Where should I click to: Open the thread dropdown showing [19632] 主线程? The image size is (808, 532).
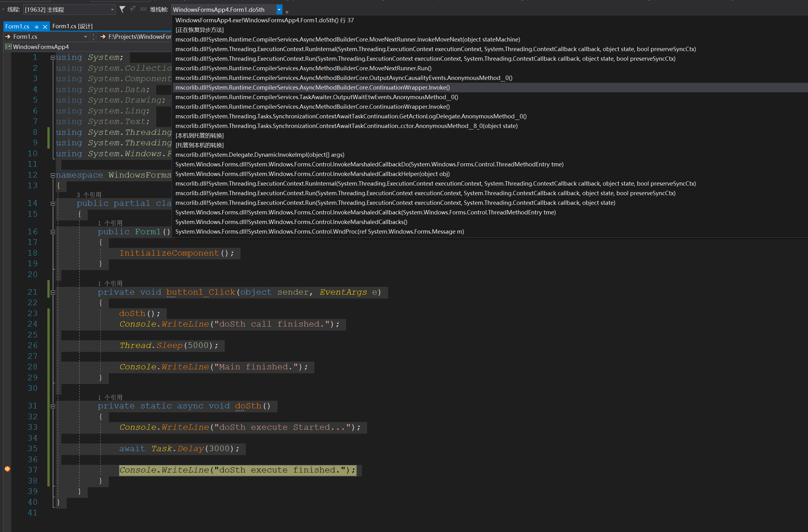(x=69, y=10)
